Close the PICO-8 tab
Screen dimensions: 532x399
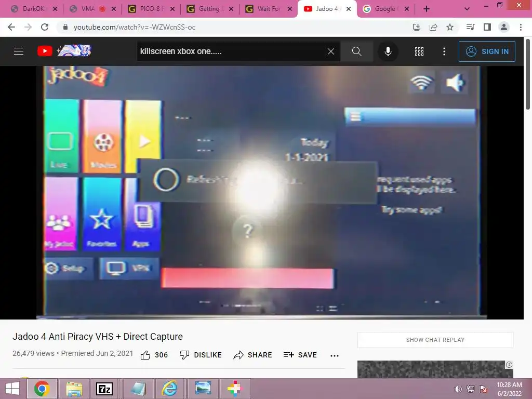(172, 9)
